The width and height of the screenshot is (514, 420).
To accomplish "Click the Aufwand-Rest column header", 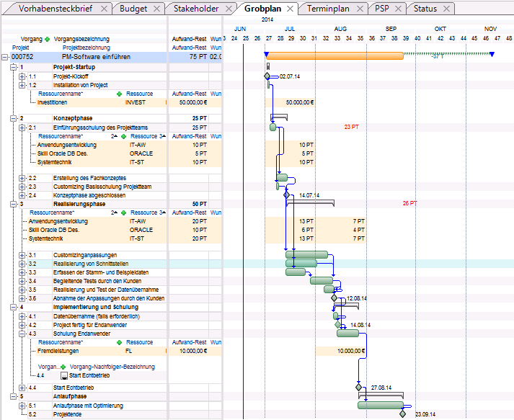I will point(189,39).
